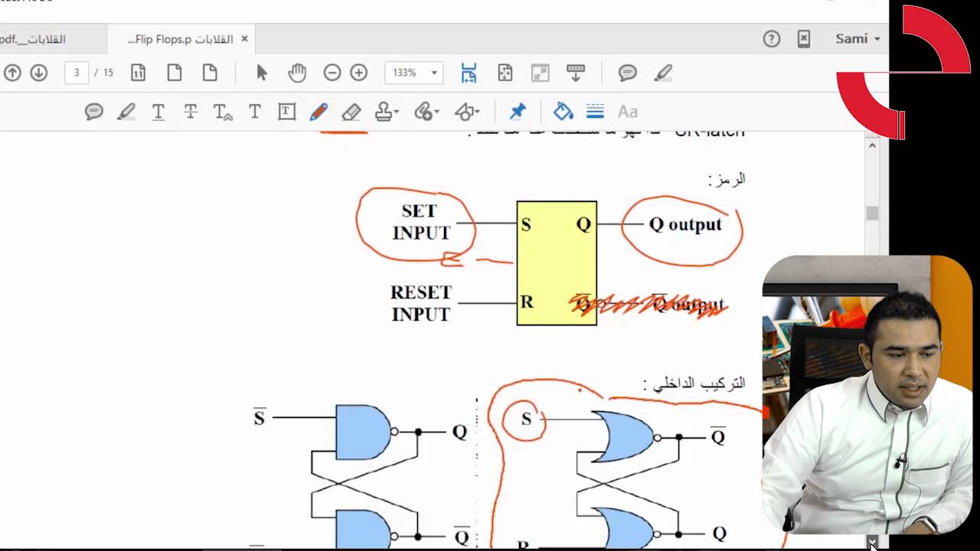Click the "SET INPUT" label text
980x551 pixels.
(x=420, y=222)
